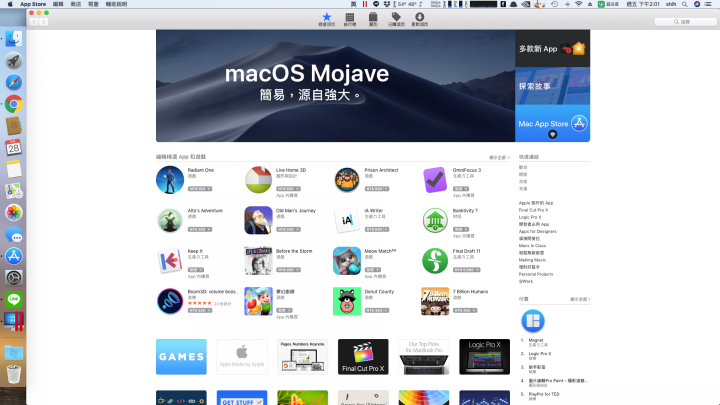Go forward with the right arrow button
720x405 pixels.
[43, 22]
